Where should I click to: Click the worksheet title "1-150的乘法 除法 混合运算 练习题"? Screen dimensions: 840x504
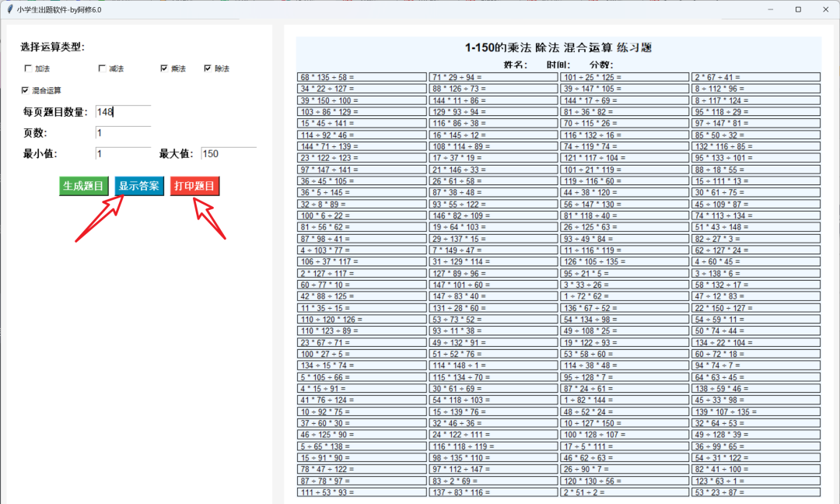click(x=558, y=48)
